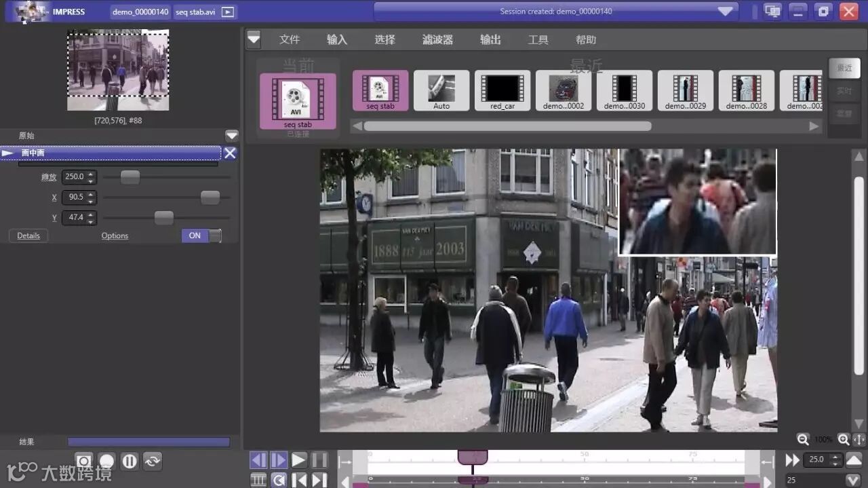The width and height of the screenshot is (868, 488).
Task: Open the demo...0030 recent clip
Action: click(x=625, y=90)
